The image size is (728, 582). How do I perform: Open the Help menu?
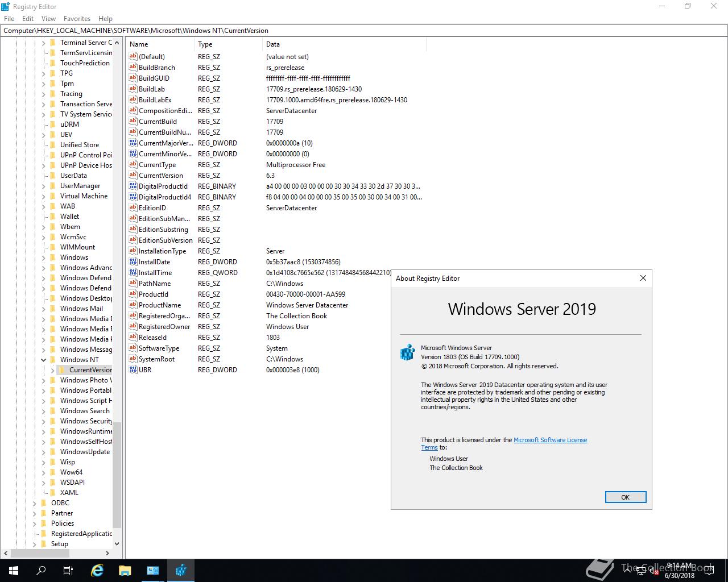pyautogui.click(x=105, y=18)
